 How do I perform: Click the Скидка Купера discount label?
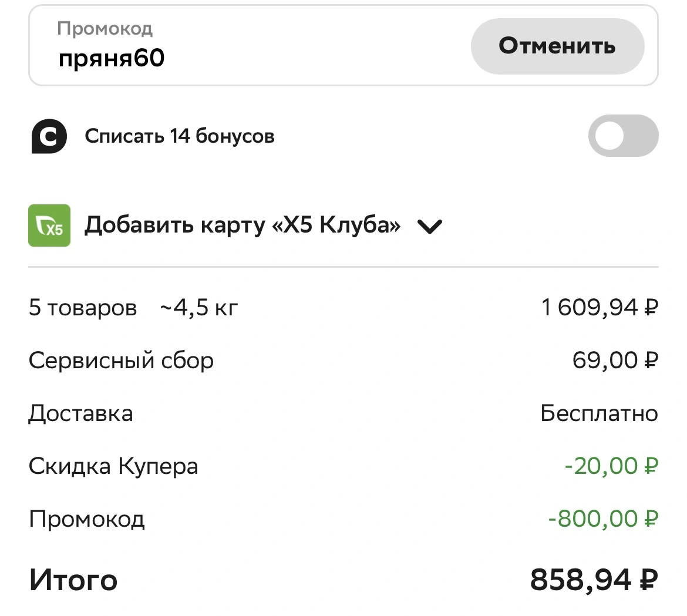113,466
